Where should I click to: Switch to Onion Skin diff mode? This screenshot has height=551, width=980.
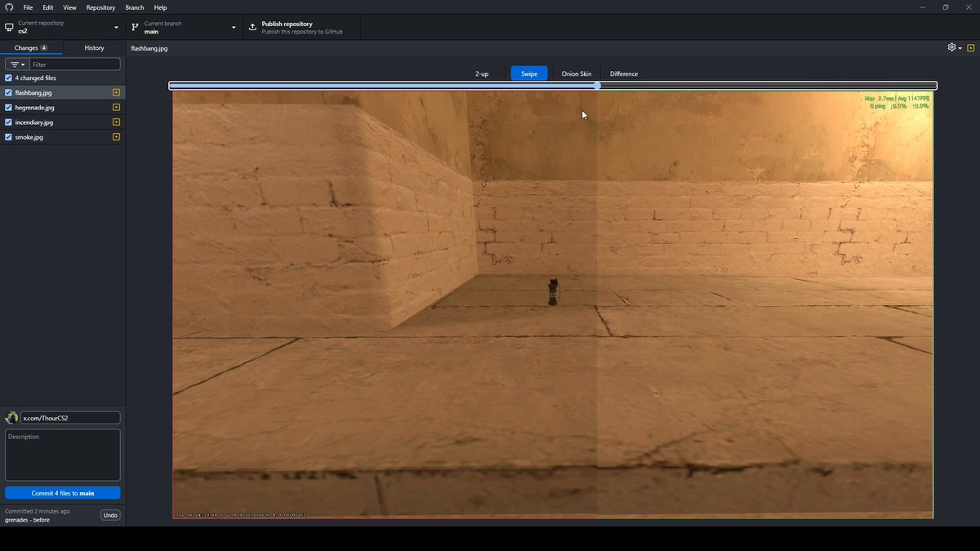point(577,73)
